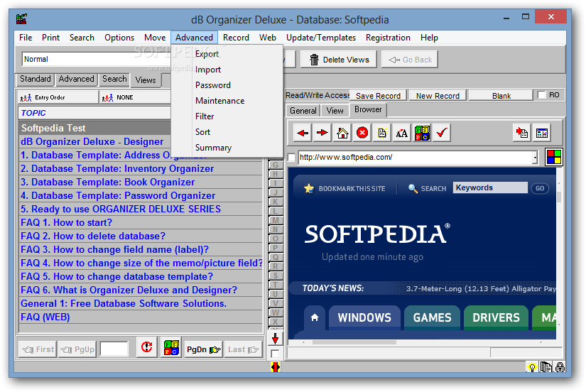Select 'Softpedia Test' row

click(95, 128)
